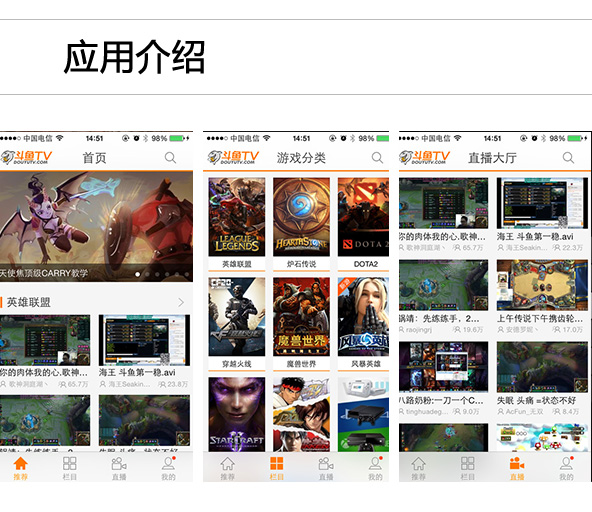Image resolution: width=592 pixels, height=512 pixels.
Task: Open the 炉石传说 Hearthstone game category
Action: (x=301, y=224)
